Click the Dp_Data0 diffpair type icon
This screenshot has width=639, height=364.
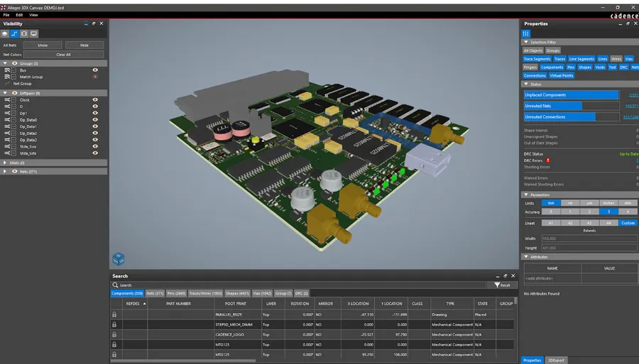coord(7,120)
